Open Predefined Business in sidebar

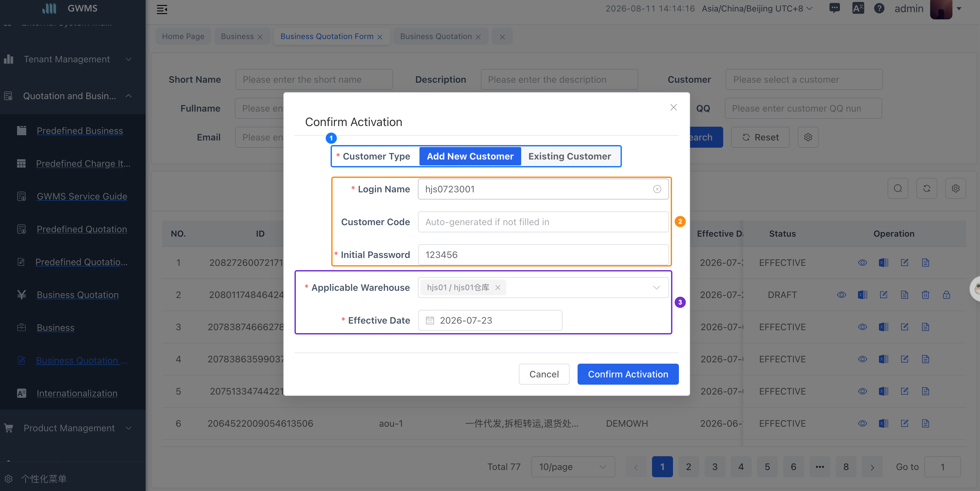click(79, 131)
